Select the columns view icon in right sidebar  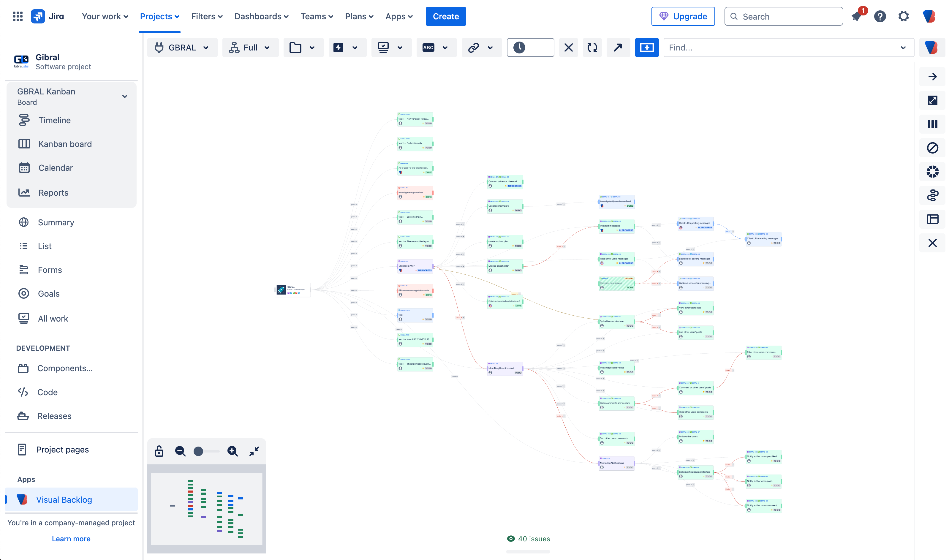[932, 124]
